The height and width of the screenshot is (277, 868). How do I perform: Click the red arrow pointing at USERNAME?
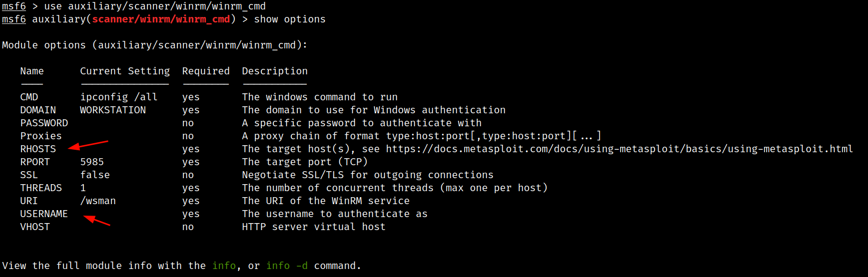(97, 220)
